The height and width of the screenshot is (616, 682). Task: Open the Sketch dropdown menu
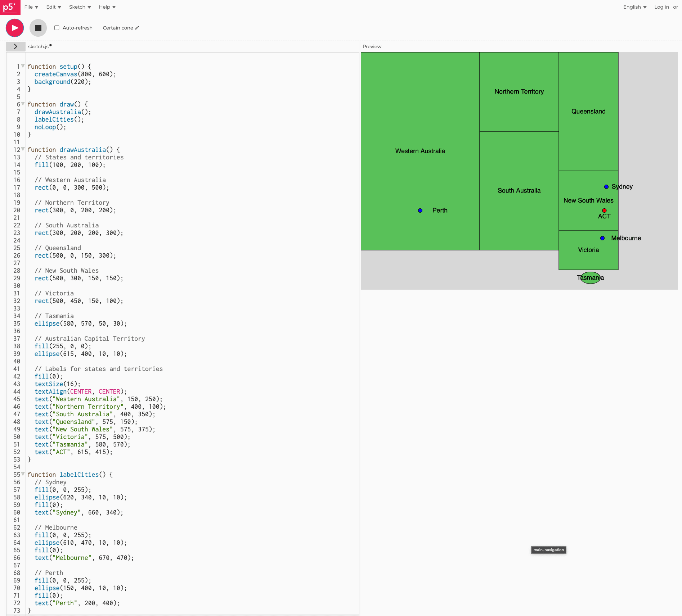[x=80, y=7]
